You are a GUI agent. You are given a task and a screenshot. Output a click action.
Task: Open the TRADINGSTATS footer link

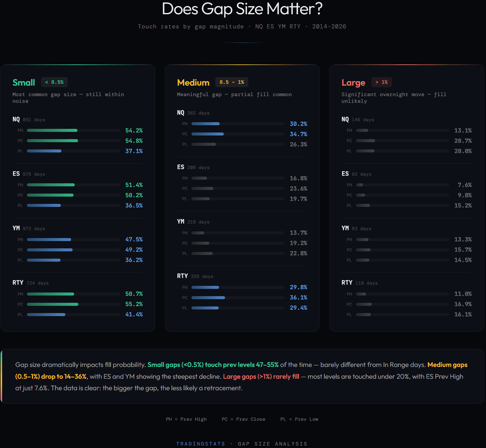click(201, 443)
